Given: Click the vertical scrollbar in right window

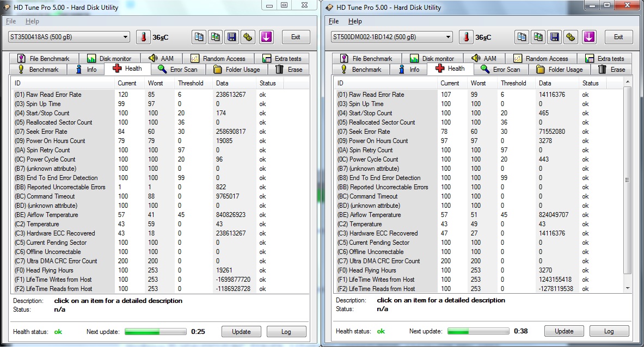Looking at the screenshot, I should [x=627, y=179].
